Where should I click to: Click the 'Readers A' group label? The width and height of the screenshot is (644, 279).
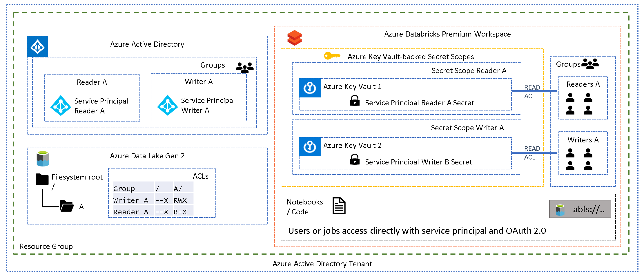point(583,84)
